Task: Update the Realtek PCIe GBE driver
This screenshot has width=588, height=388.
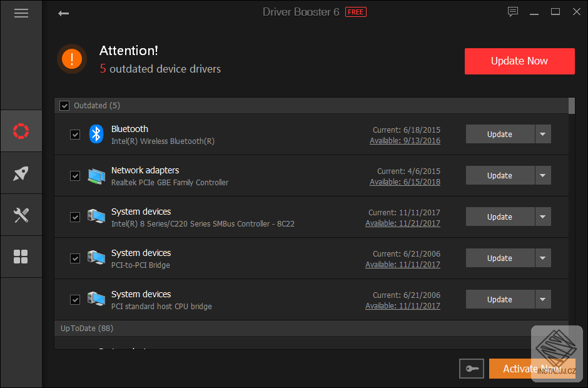Action: [500, 175]
